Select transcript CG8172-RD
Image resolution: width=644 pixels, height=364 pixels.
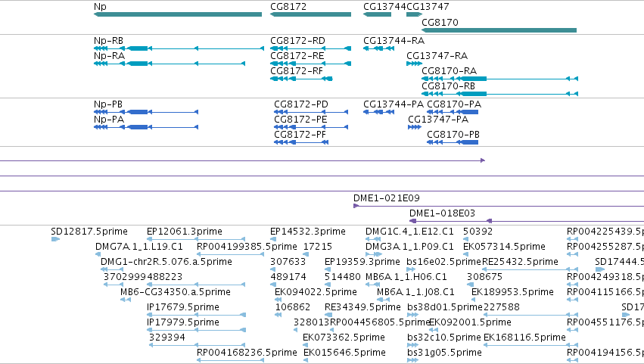(x=297, y=41)
